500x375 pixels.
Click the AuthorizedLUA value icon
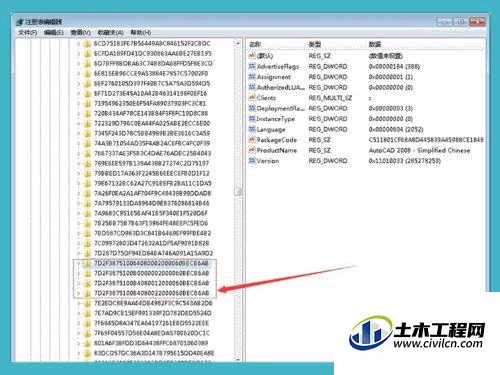point(252,87)
